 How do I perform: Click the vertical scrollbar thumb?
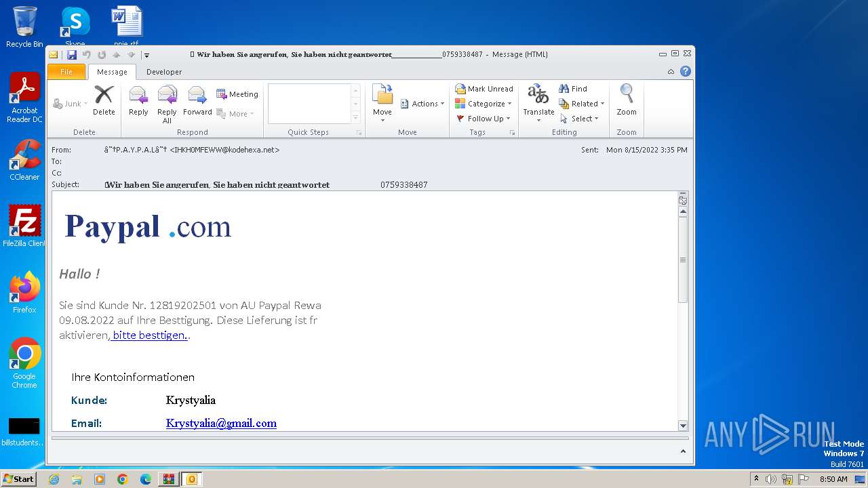683,260
